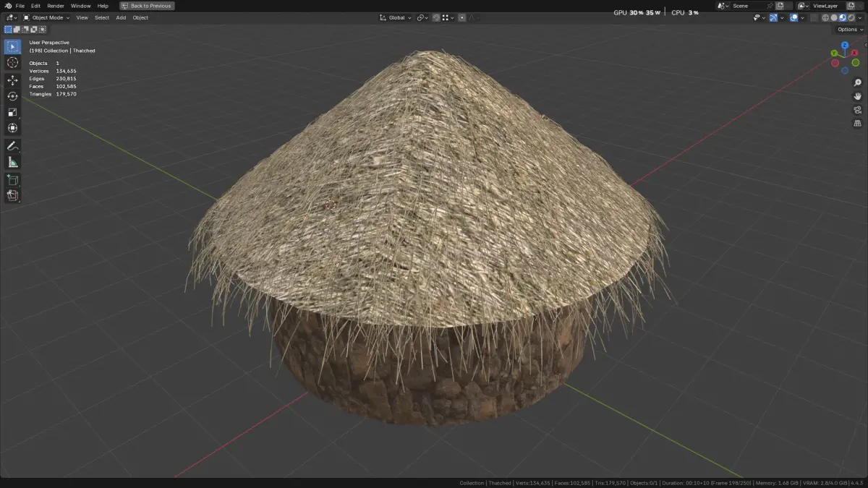
Task: Open Global transform orientation dropdown
Action: (396, 17)
